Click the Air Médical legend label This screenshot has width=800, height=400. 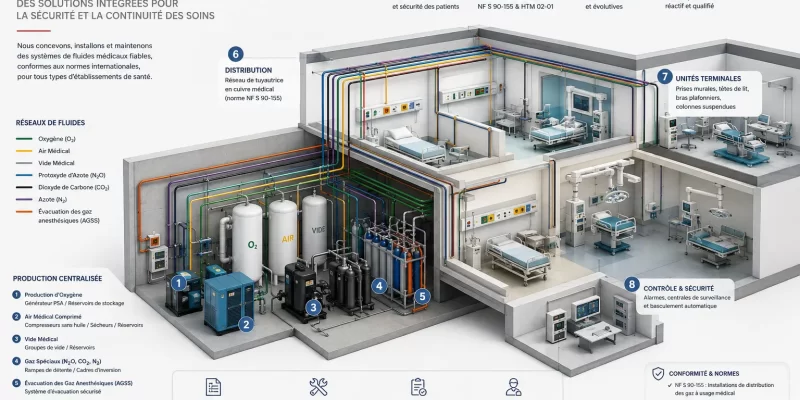[54, 151]
